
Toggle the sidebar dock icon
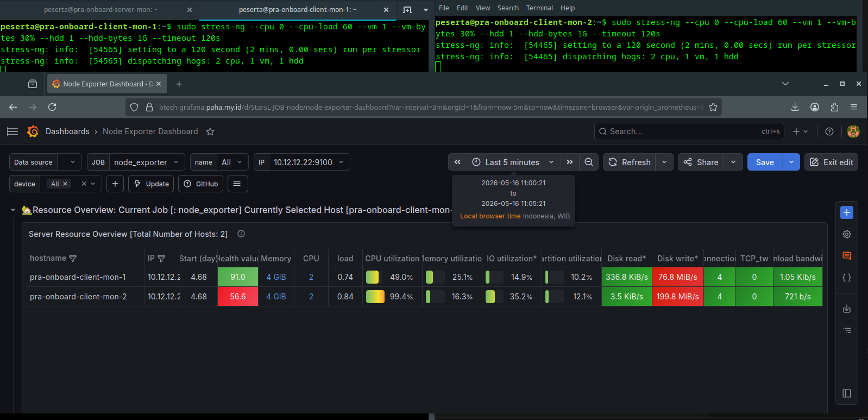[846, 393]
